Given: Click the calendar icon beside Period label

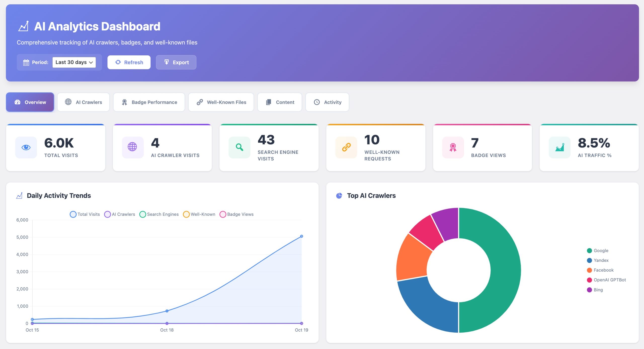Looking at the screenshot, I should pos(26,62).
